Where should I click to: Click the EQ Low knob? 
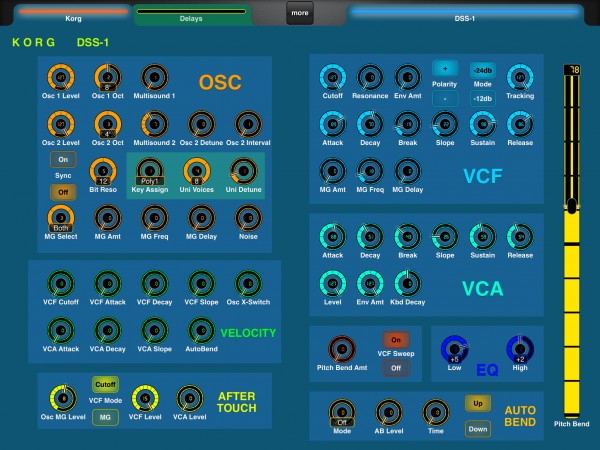click(454, 349)
